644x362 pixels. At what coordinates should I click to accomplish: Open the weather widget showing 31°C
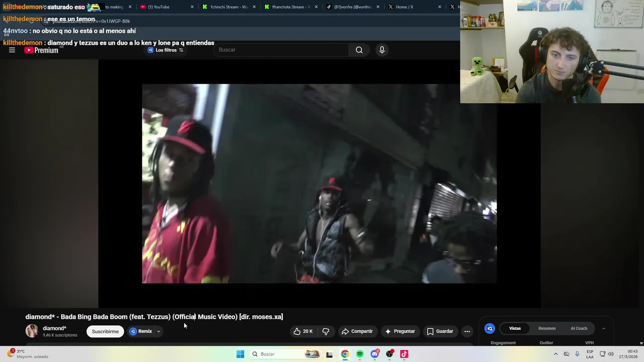pyautogui.click(x=28, y=354)
